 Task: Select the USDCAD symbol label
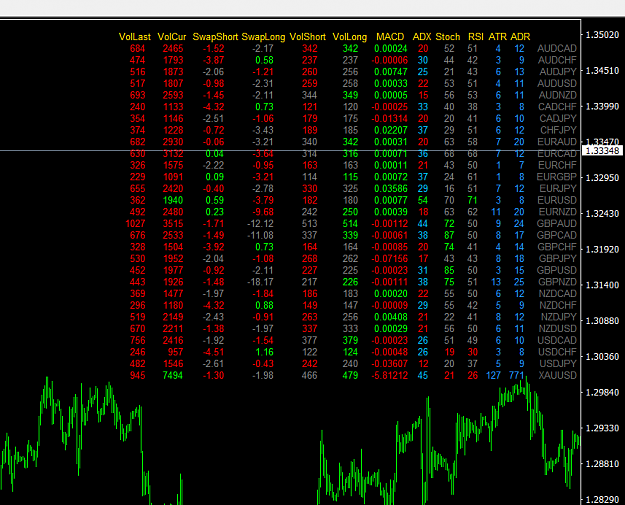tap(557, 340)
